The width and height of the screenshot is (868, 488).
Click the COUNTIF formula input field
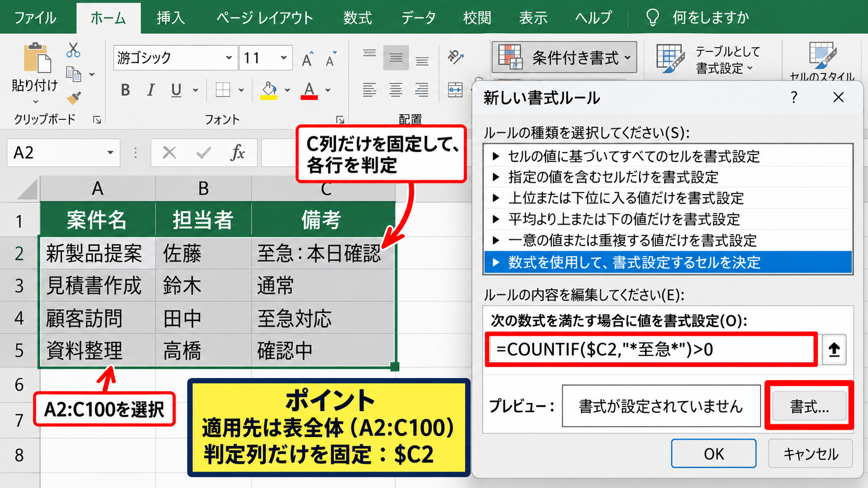[x=651, y=349]
